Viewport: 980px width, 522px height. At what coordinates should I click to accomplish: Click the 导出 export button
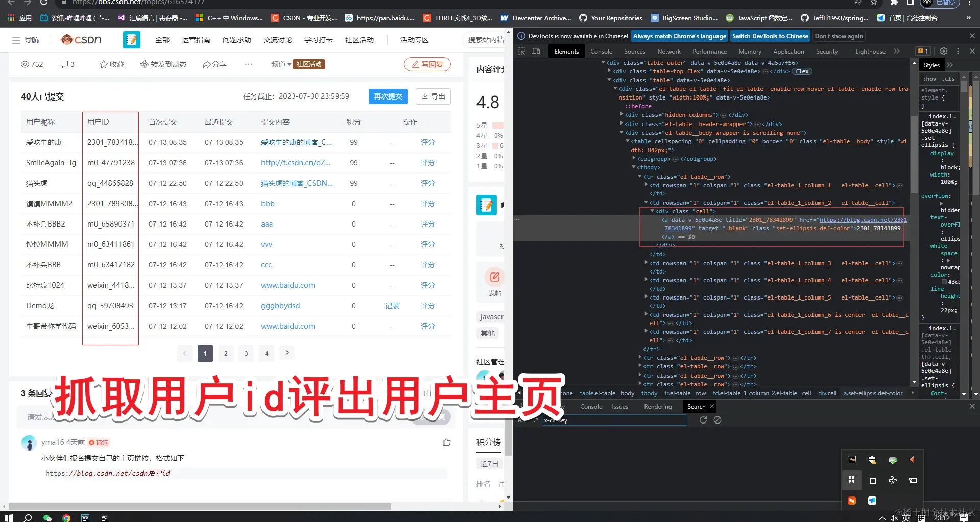tap(433, 96)
